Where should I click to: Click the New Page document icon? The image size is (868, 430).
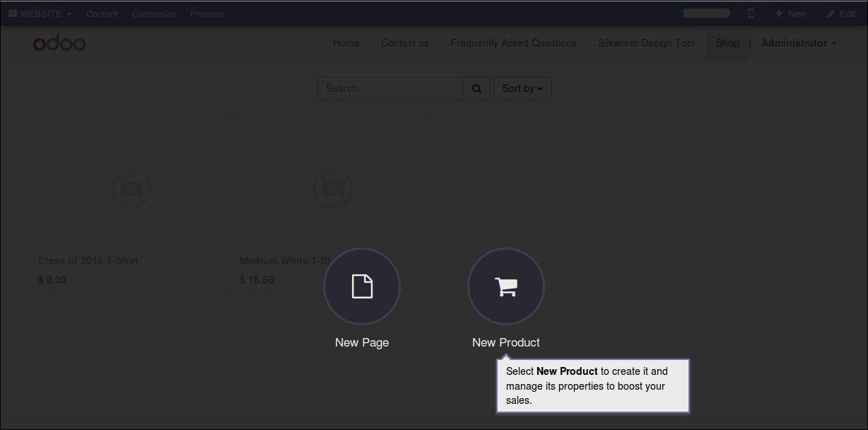click(362, 286)
